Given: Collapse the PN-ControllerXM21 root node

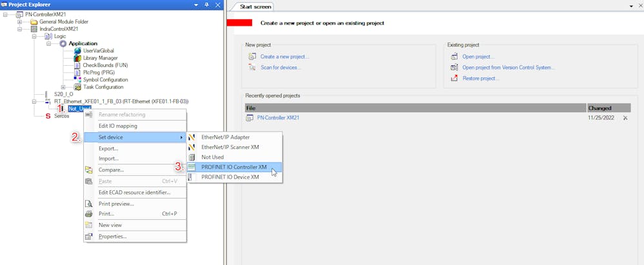Looking at the screenshot, I should pos(5,14).
